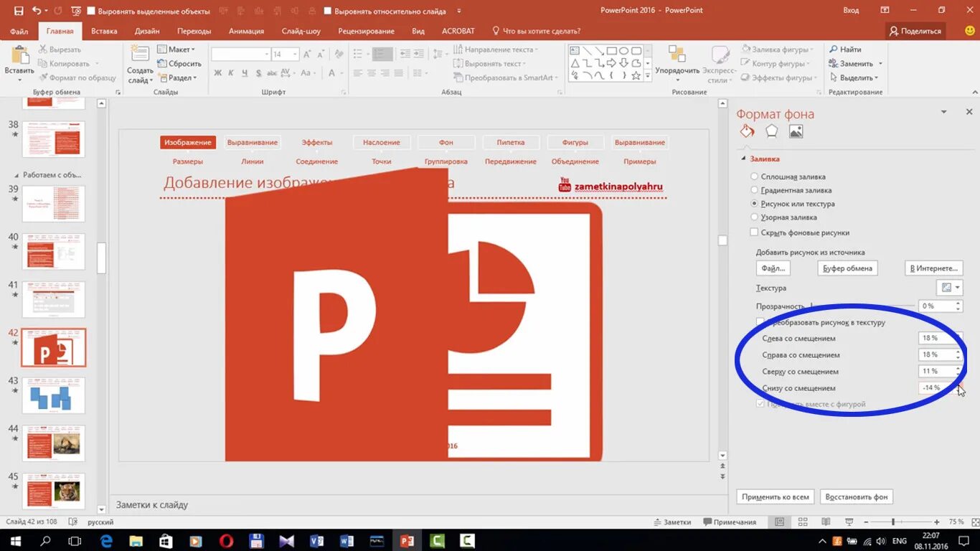Toggle italic (К) formatting
Screen dimensions: 980x551
click(x=232, y=73)
